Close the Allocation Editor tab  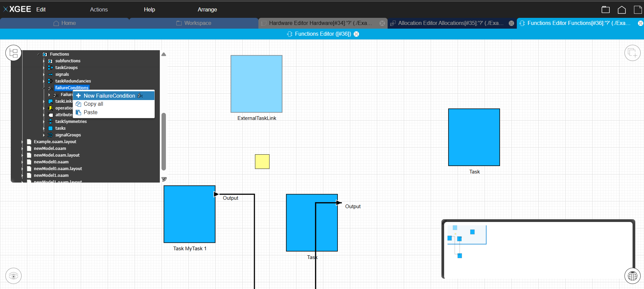point(511,23)
